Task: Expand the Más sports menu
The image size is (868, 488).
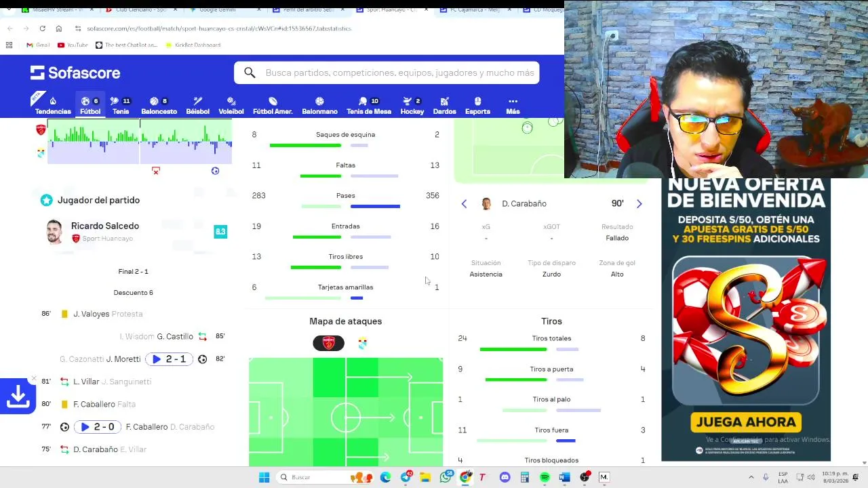Action: point(513,106)
